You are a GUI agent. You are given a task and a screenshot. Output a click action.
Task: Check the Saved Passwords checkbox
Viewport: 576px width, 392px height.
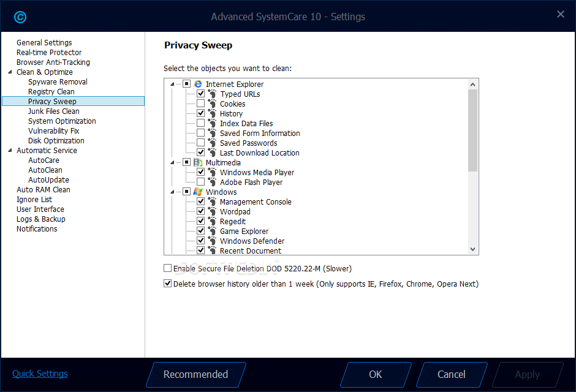200,143
